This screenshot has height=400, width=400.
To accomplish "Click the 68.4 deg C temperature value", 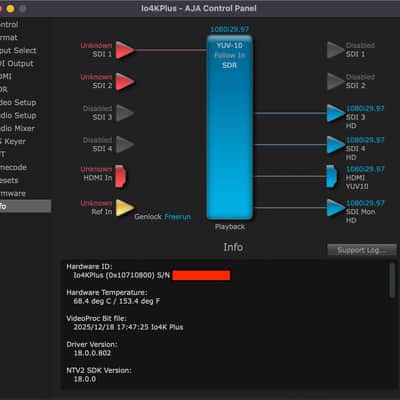I will pyautogui.click(x=116, y=301).
